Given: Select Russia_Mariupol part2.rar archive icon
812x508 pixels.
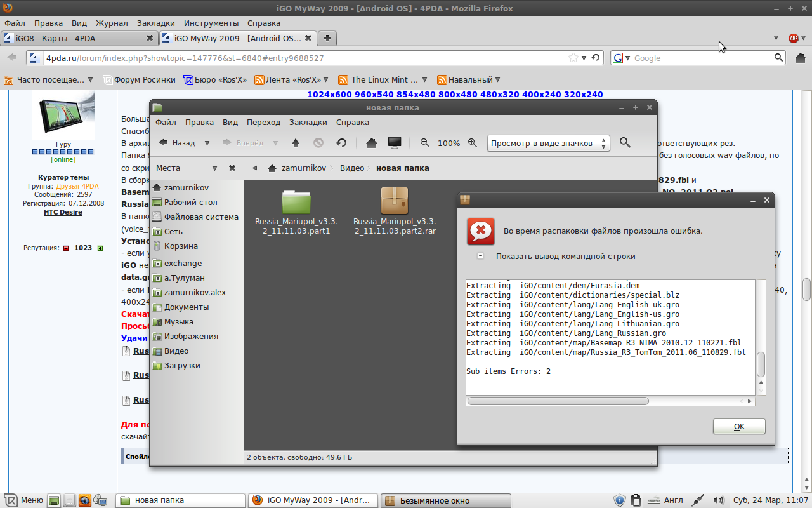Looking at the screenshot, I should (395, 201).
